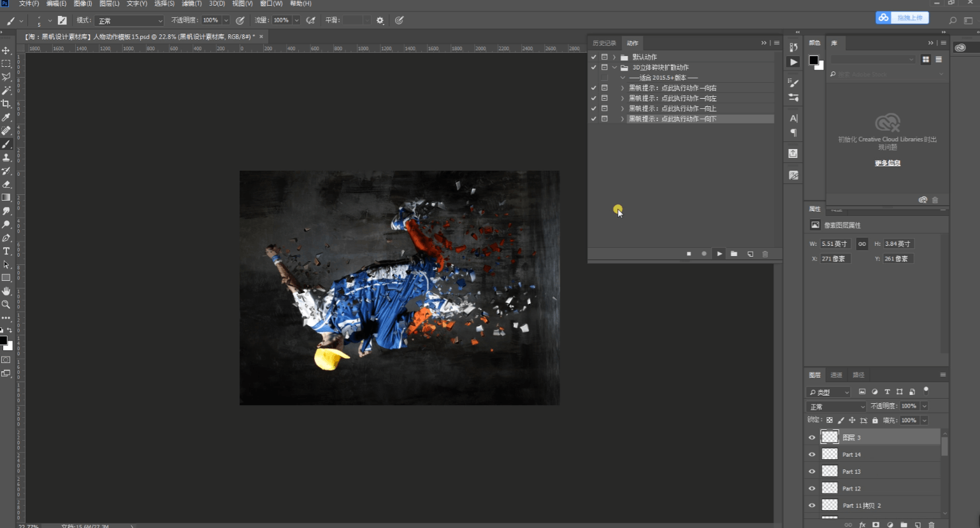Open the brush 模式 dropdown
The height and width of the screenshot is (528, 980).
(x=129, y=20)
